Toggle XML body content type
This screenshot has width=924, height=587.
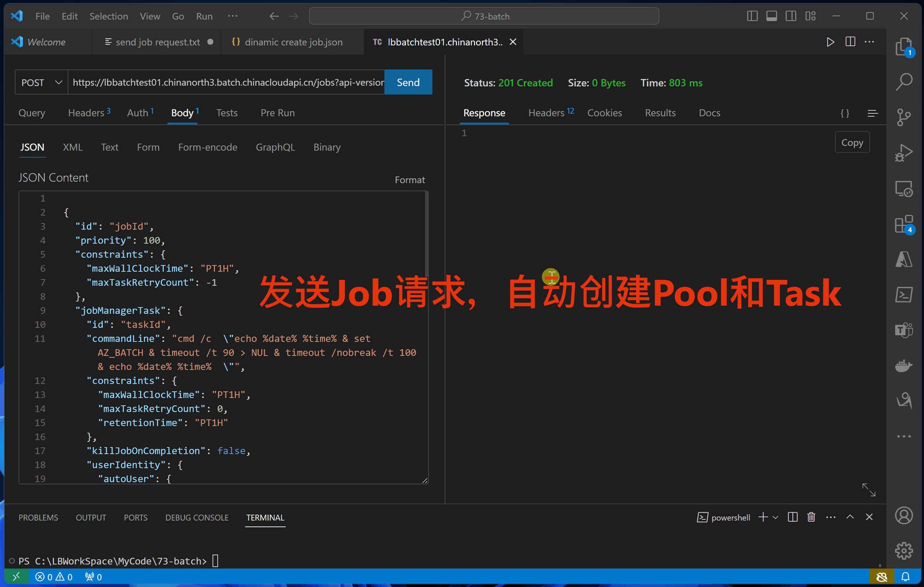coord(71,147)
